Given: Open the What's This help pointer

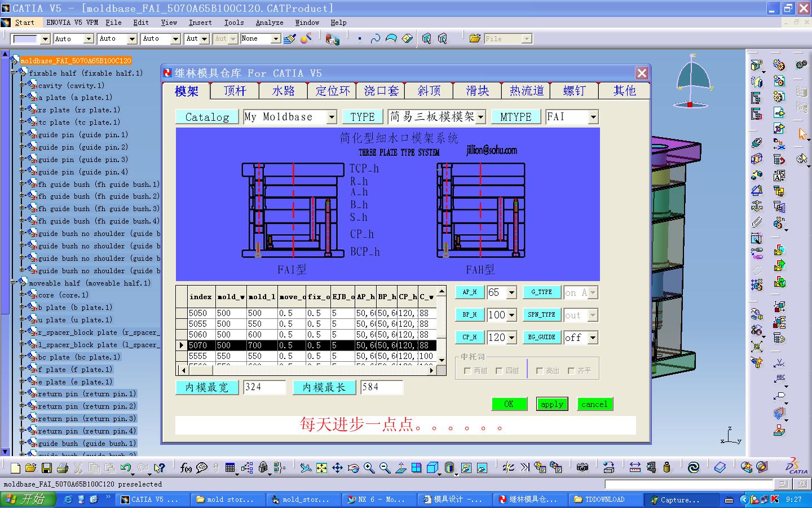Looking at the screenshot, I should [x=160, y=467].
